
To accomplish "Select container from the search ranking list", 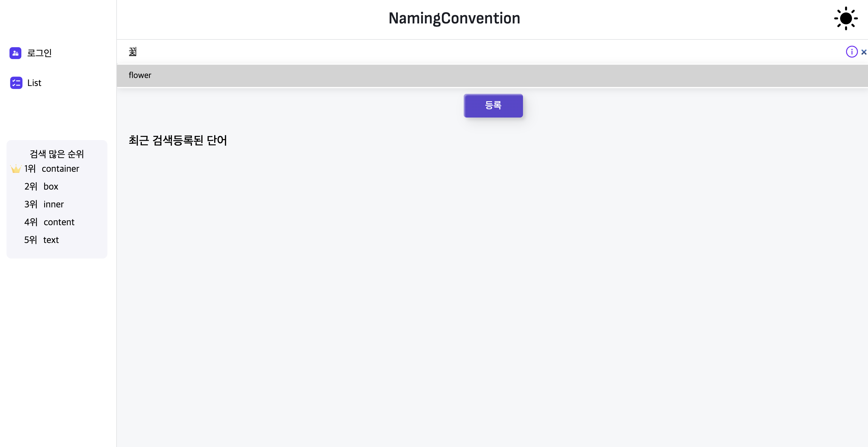I will [x=60, y=169].
